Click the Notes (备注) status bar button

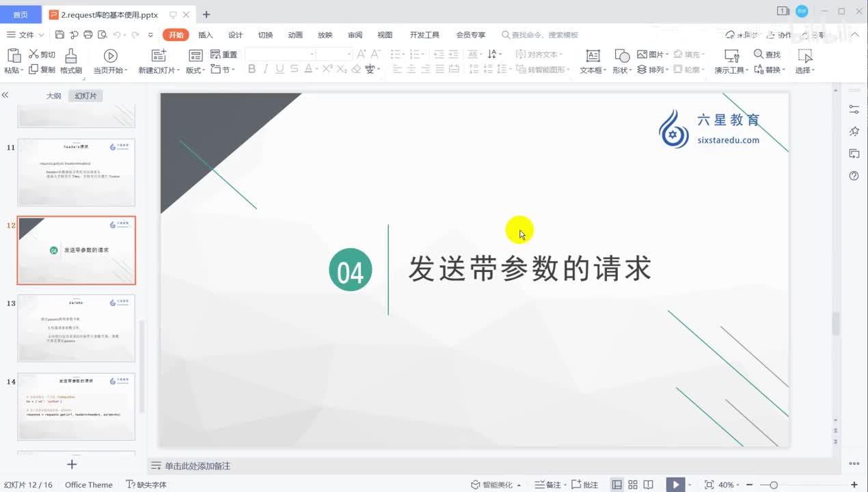pos(549,484)
